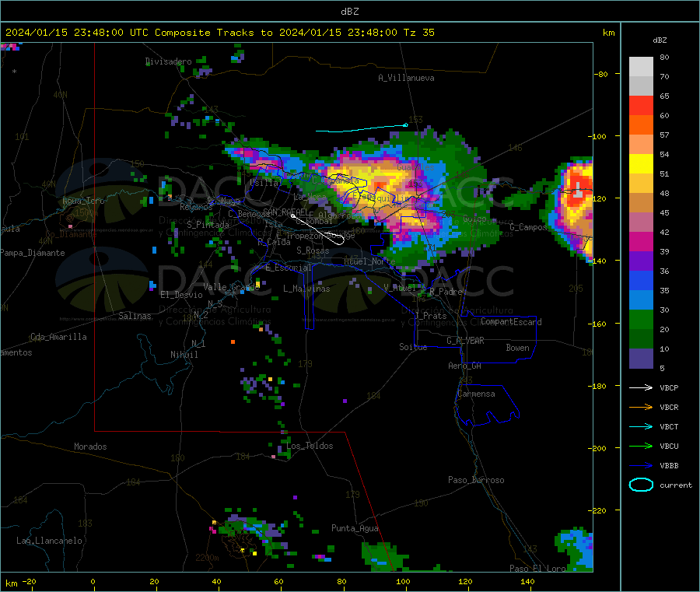
Task: Pick the light gray 70-80 dBZ swatch
Action: (x=641, y=67)
